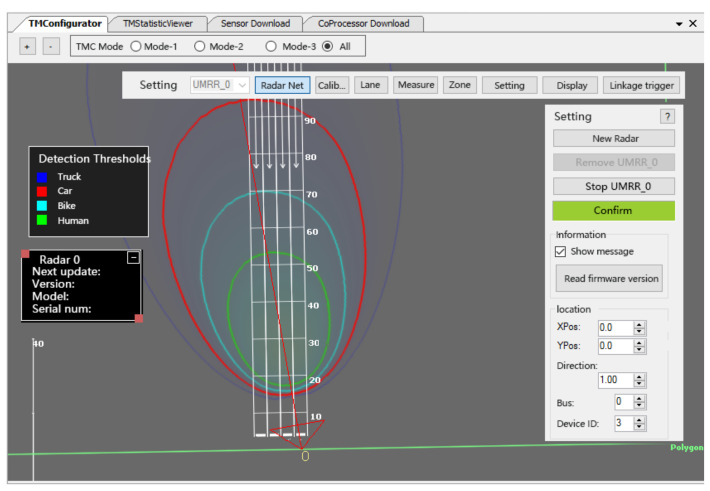The height and width of the screenshot is (491, 710).
Task: Click the Direction input field
Action: [615, 380]
